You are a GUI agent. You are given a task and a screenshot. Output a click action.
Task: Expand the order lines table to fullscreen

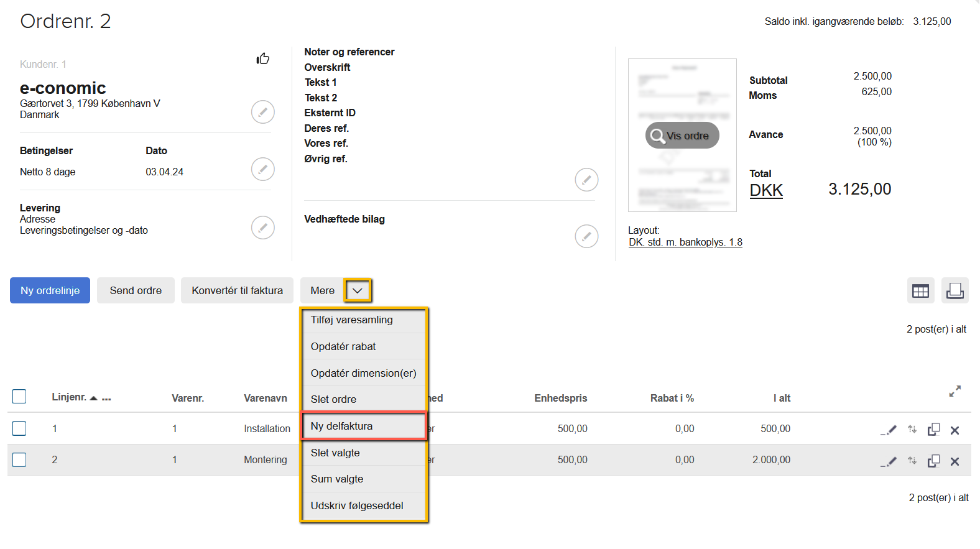(x=955, y=391)
